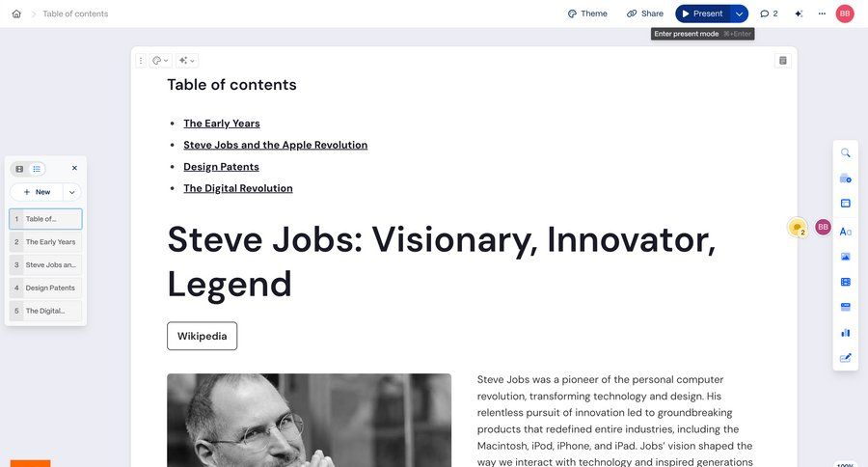The height and width of the screenshot is (467, 868).
Task: Switch to filmstrip view in card panel
Action: point(19,169)
